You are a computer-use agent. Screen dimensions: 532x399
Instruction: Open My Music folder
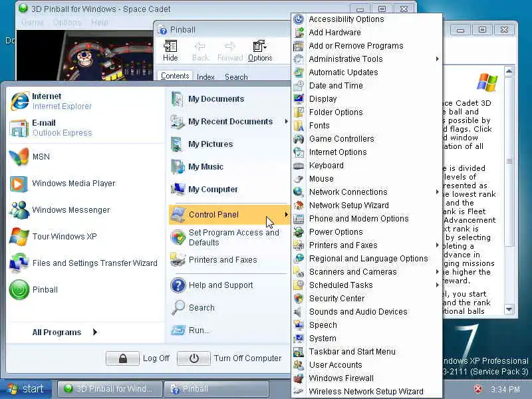[x=229, y=167]
